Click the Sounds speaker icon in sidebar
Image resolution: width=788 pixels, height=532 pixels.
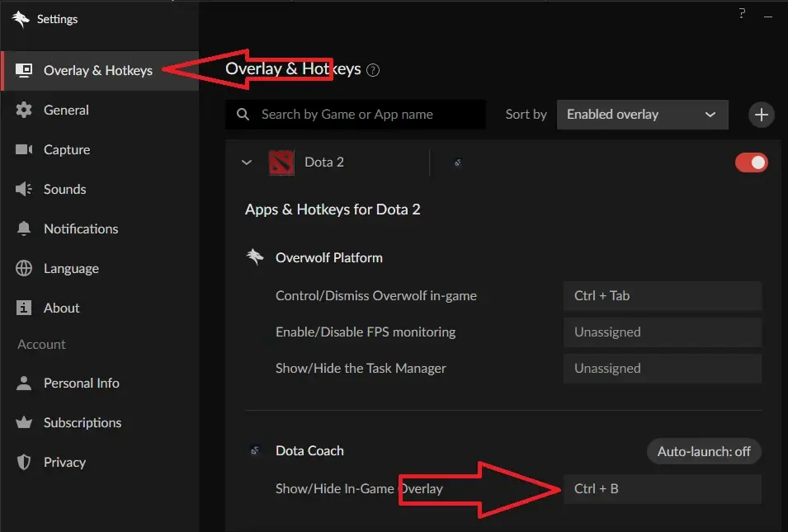tap(25, 189)
